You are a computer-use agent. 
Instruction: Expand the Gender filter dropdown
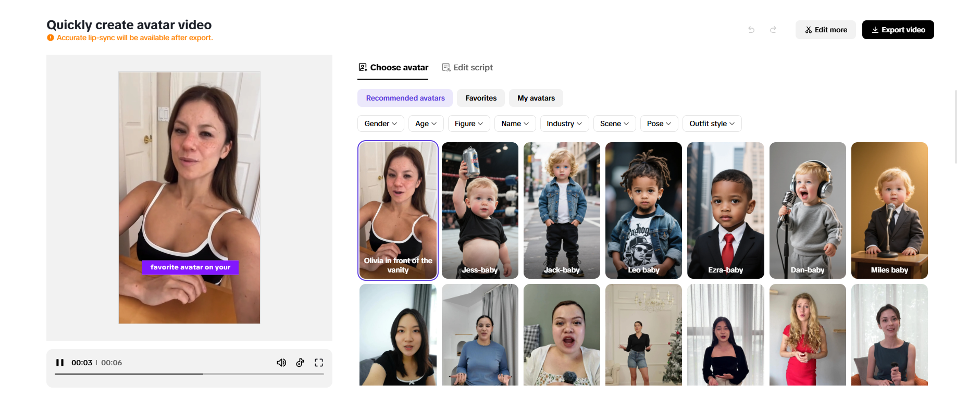click(381, 123)
